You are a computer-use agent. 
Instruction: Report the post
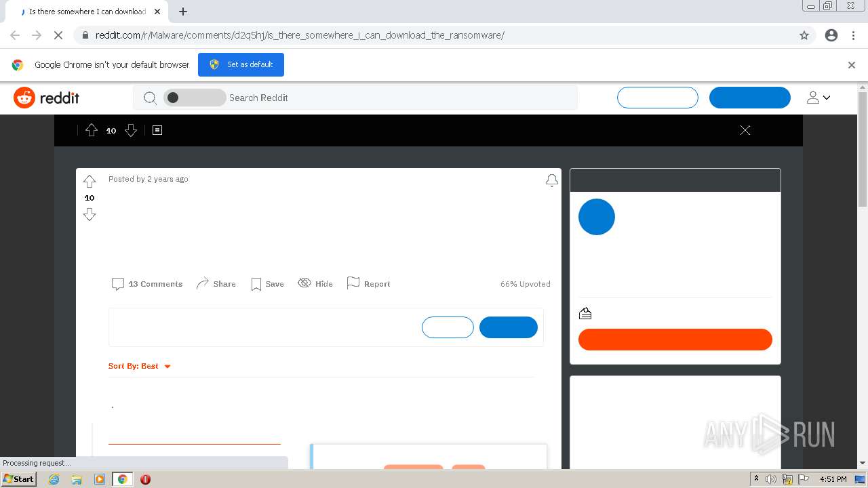pyautogui.click(x=368, y=283)
